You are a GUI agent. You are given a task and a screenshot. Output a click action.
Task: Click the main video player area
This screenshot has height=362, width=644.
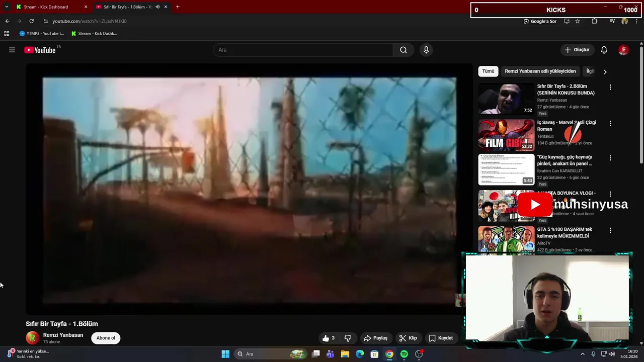[249, 189]
